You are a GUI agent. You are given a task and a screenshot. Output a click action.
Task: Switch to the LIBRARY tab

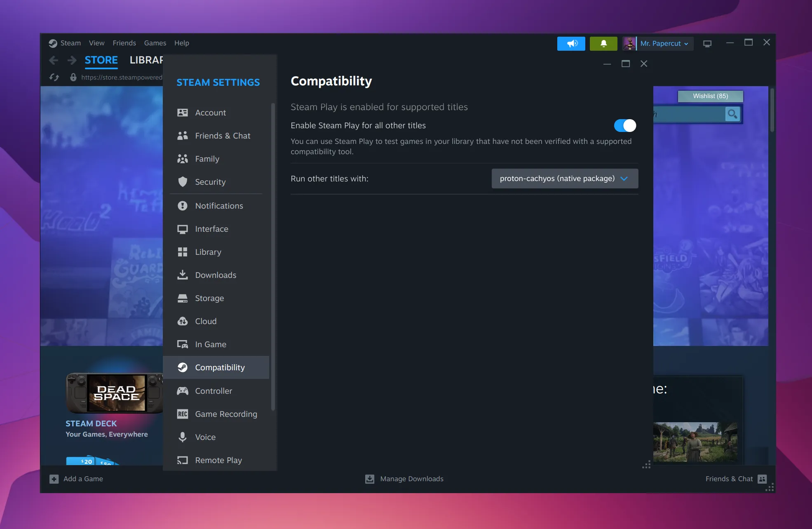coord(146,60)
